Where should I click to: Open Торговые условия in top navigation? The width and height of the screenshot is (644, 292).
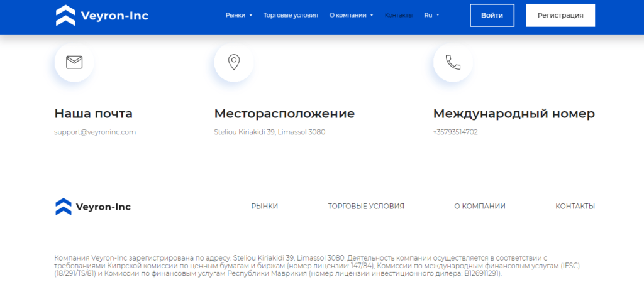click(291, 15)
